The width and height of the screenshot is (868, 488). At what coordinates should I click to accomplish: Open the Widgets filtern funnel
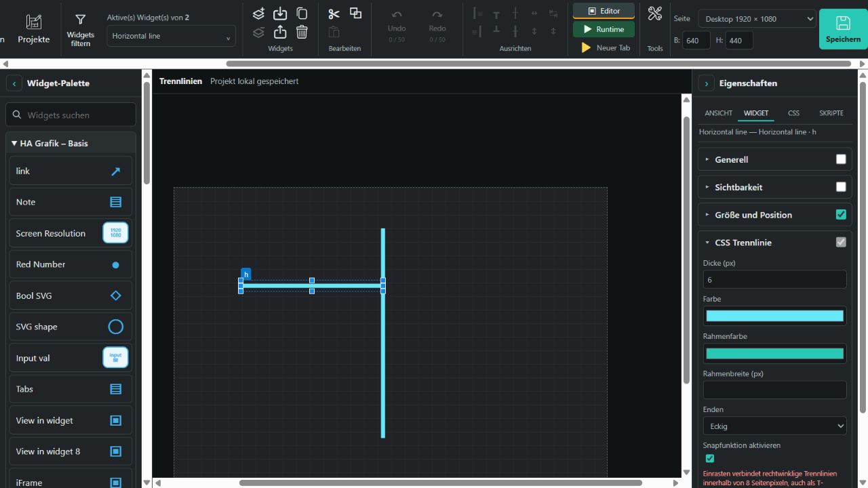pyautogui.click(x=80, y=20)
